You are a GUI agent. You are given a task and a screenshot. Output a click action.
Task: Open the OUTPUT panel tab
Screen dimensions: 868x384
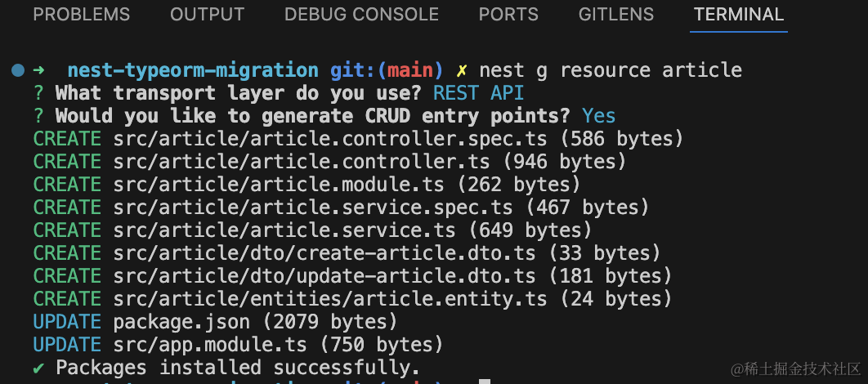pos(207,15)
